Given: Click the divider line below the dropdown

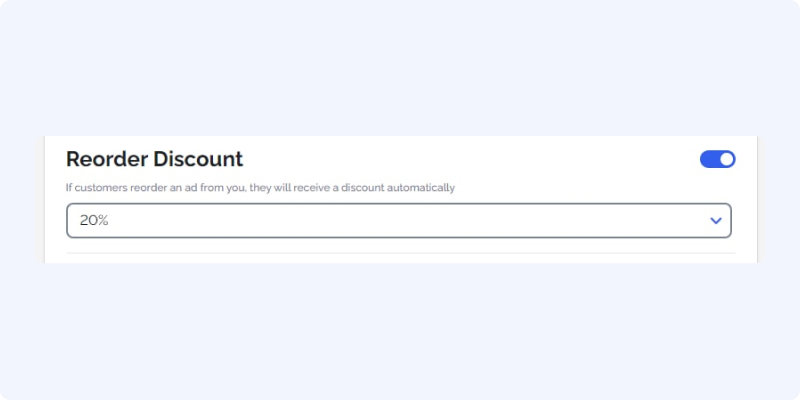Looking at the screenshot, I should 401,253.
